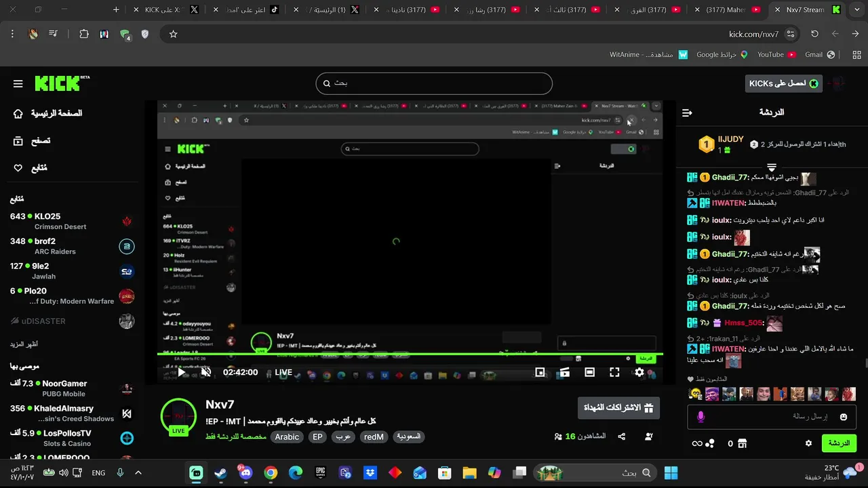Open LosPollosTV Slots & Casino channel
The height and width of the screenshot is (488, 868).
click(72, 439)
